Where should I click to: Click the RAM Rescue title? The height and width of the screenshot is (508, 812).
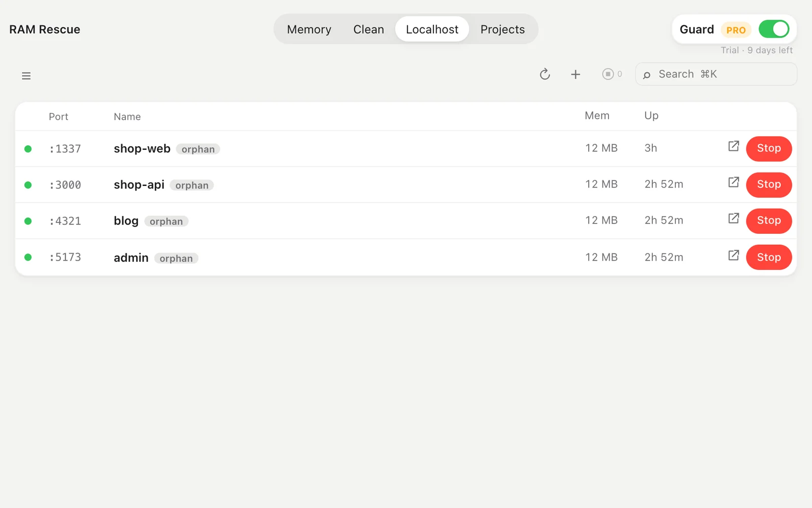pos(45,29)
